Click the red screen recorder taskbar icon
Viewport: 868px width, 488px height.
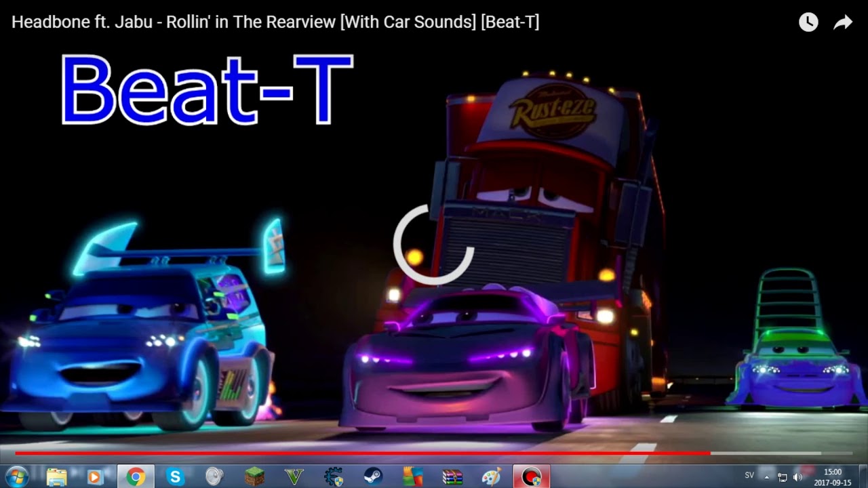531,477
